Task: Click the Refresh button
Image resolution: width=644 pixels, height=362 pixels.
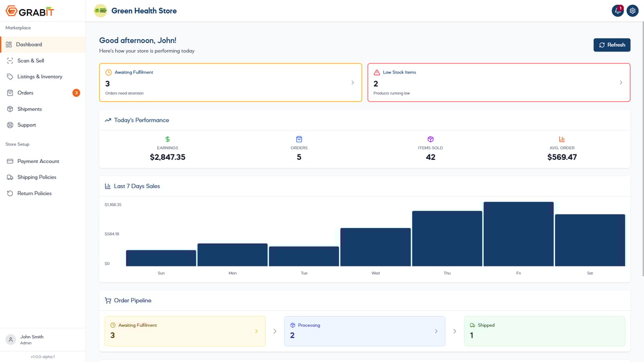Action: point(612,45)
